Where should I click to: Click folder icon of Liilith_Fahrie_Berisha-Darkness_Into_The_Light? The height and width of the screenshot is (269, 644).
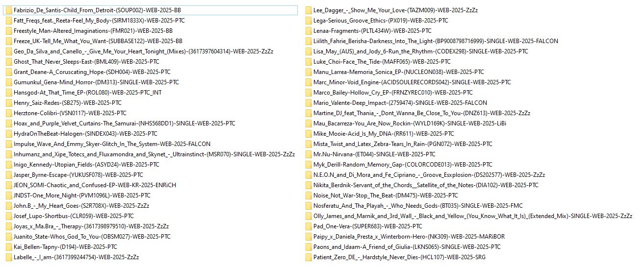click(x=308, y=41)
